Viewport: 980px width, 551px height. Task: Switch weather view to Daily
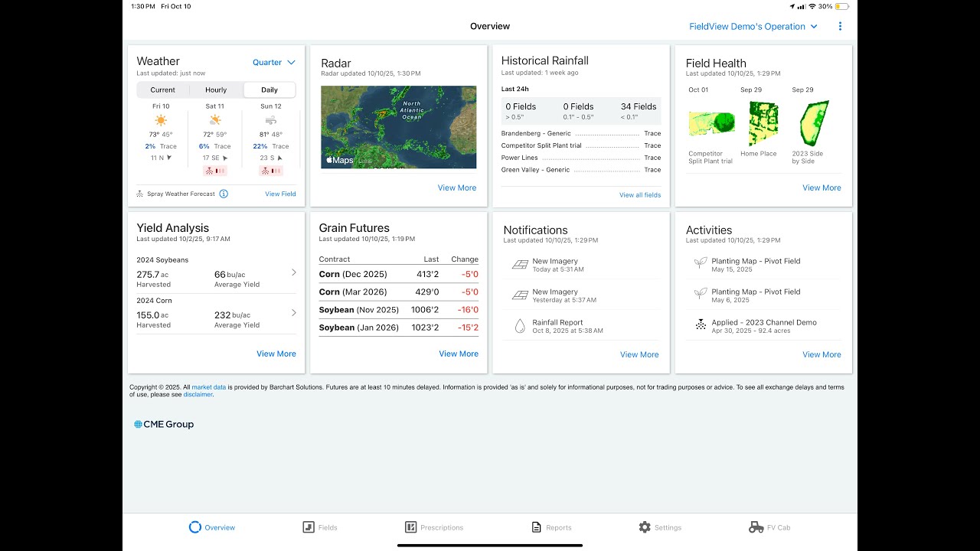269,90
